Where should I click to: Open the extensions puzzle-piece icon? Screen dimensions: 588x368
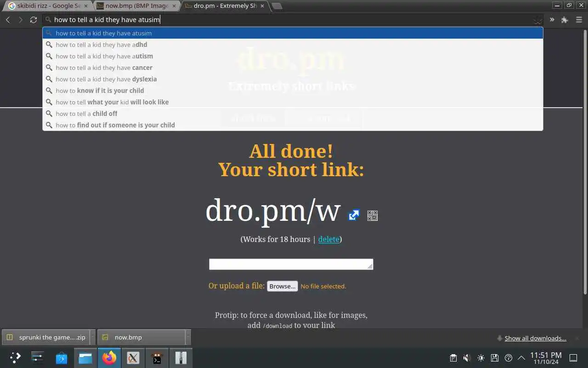pos(565,20)
